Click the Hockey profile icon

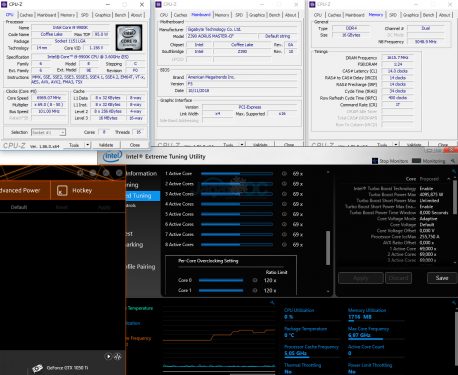pyautogui.click(x=62, y=191)
